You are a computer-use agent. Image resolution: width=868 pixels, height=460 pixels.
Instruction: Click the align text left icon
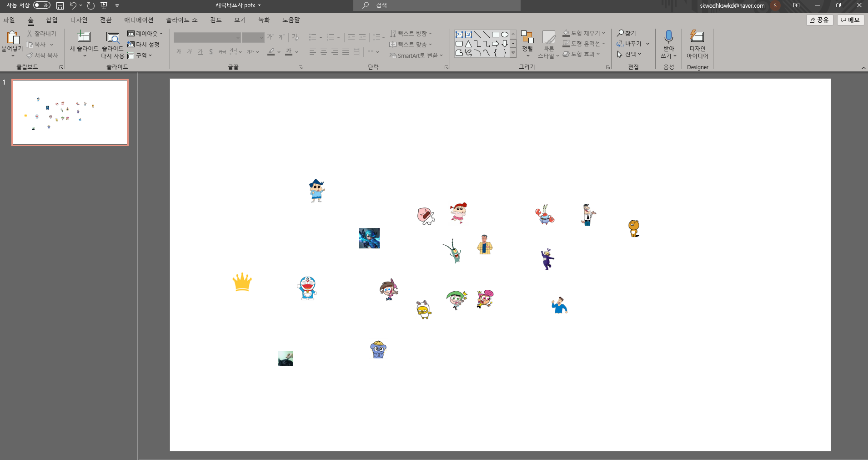tap(313, 52)
